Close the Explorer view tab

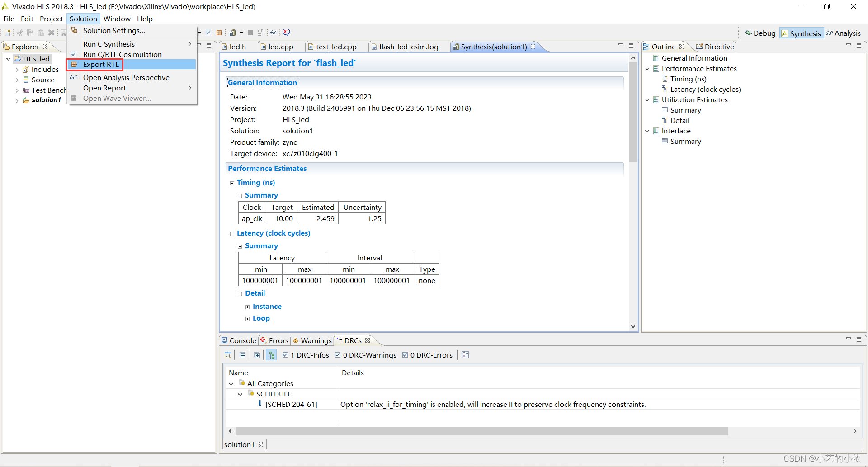tap(45, 47)
